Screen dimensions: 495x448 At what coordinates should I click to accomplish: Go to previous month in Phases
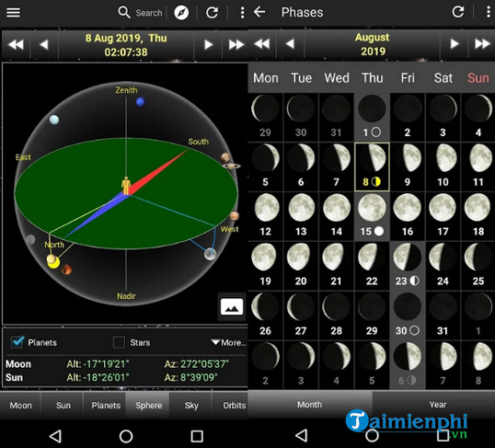click(x=290, y=43)
